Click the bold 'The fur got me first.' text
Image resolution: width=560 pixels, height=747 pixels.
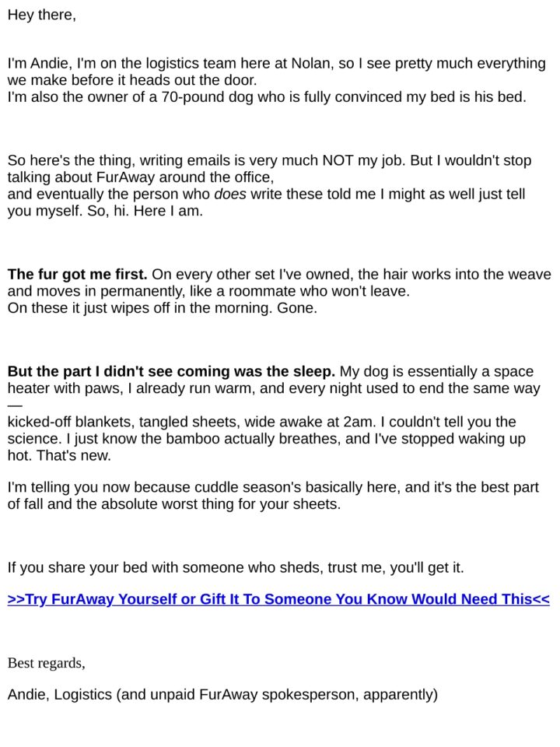(77, 275)
